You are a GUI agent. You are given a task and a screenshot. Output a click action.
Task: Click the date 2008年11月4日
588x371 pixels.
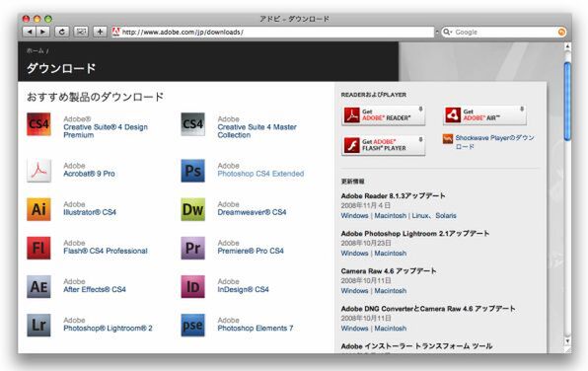coord(366,205)
